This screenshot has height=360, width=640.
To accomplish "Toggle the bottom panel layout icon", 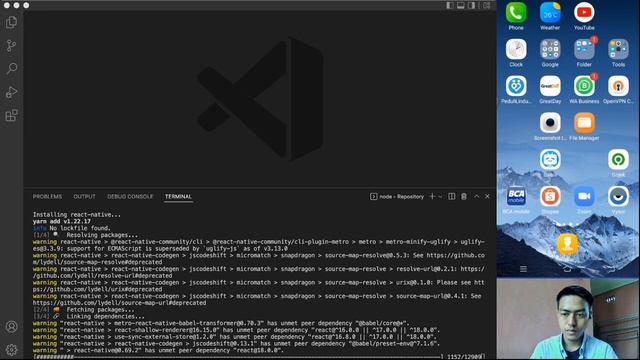I will point(460,5).
